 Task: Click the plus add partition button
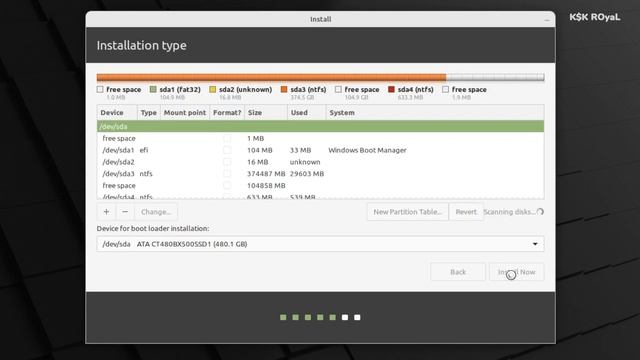click(x=106, y=212)
